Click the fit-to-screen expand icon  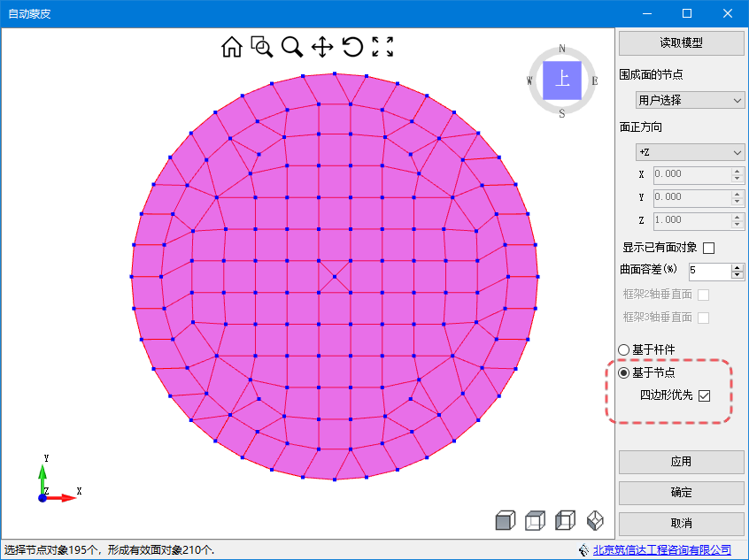(x=382, y=47)
